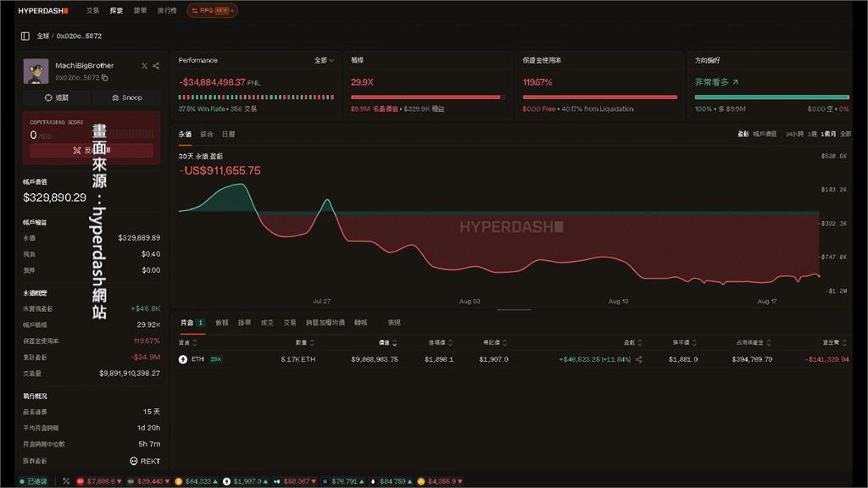
Task: Select the 日曆 chart tab
Action: click(x=228, y=135)
